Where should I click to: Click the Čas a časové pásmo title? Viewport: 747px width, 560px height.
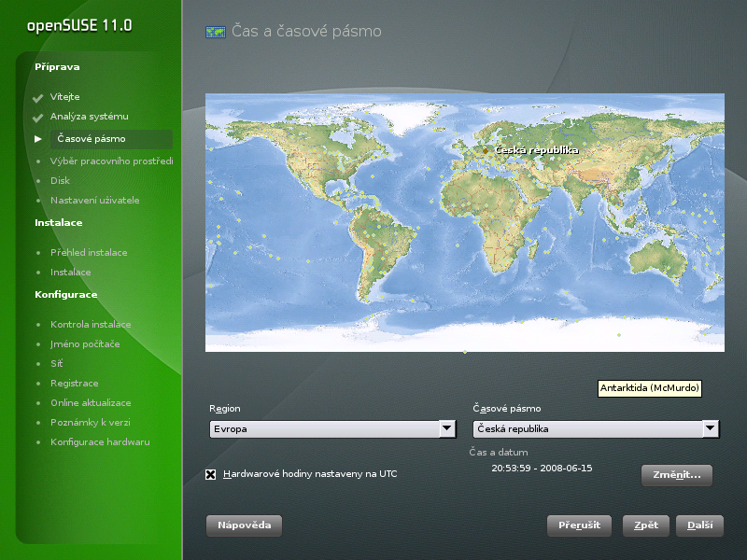click(x=306, y=32)
